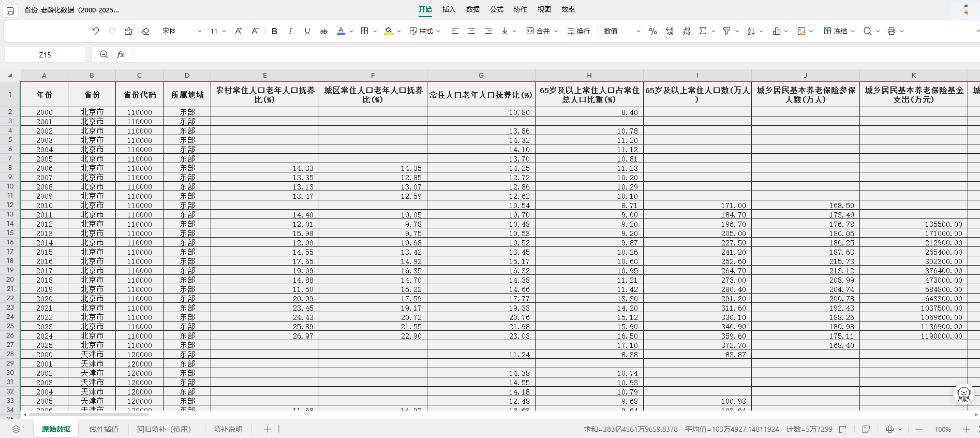Click the zoom out minus button
980x438 pixels.
point(919,429)
